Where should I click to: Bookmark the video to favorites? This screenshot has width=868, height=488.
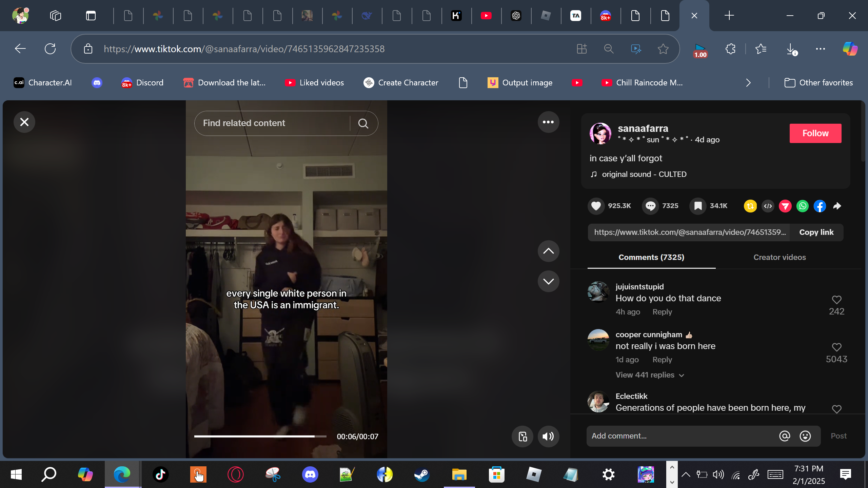point(698,206)
